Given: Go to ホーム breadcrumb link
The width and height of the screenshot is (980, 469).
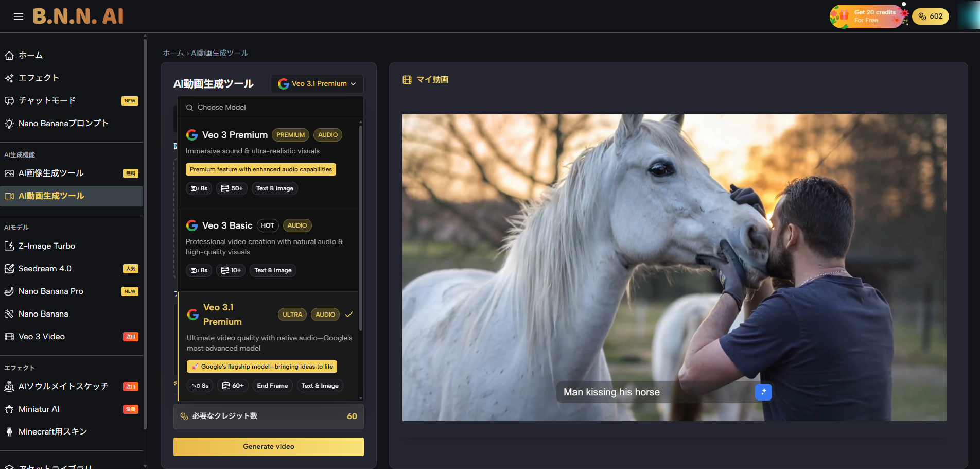Looking at the screenshot, I should click(173, 53).
